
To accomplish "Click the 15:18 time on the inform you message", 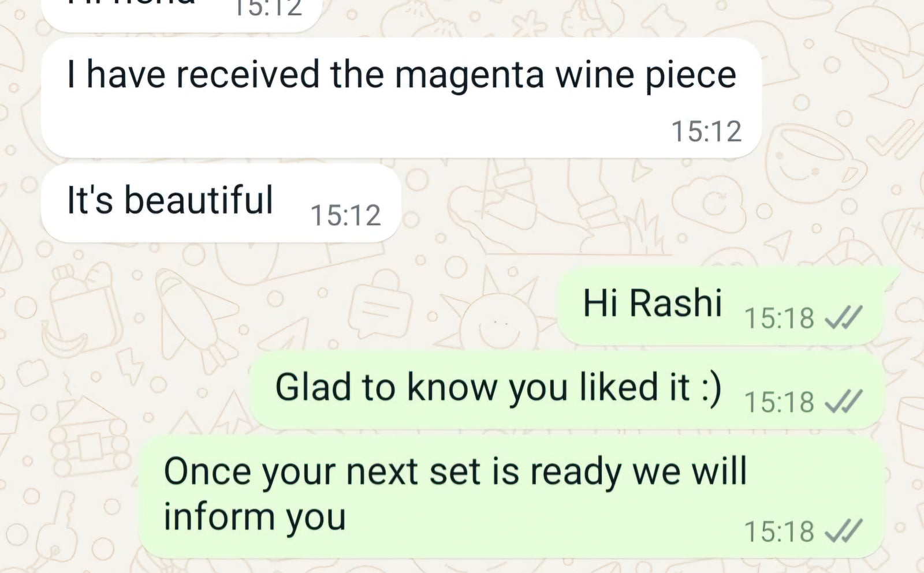I will pyautogui.click(x=779, y=531).
